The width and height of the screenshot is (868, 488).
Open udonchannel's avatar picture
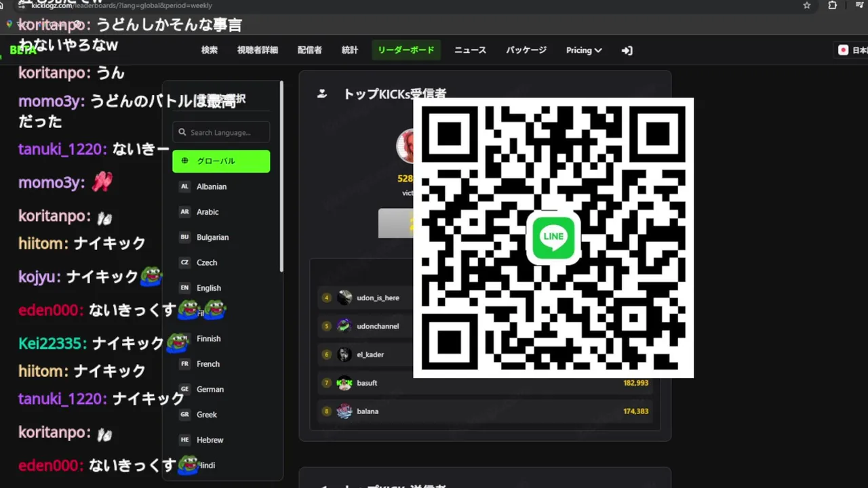pyautogui.click(x=344, y=326)
